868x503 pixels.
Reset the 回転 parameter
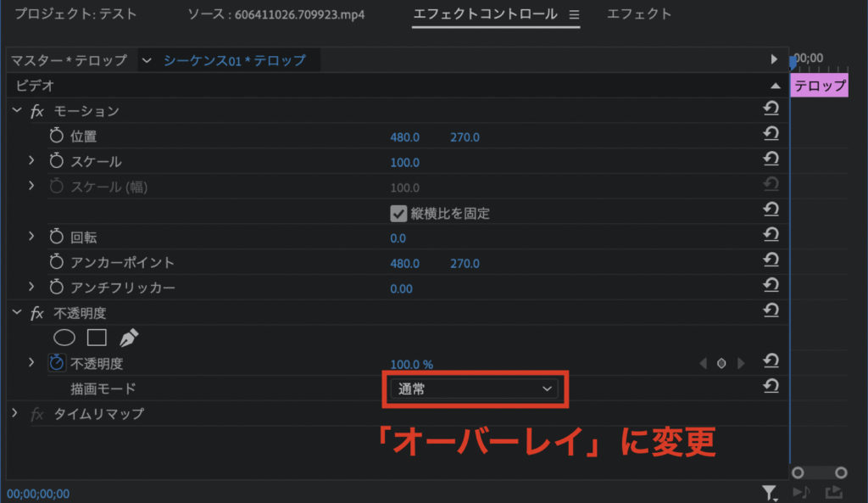click(x=771, y=235)
